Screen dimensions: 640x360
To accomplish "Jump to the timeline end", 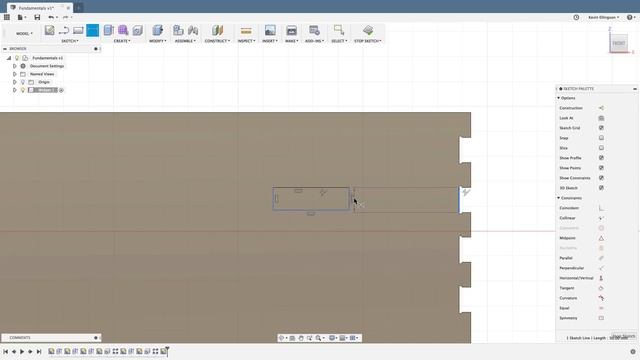I will (x=39, y=351).
